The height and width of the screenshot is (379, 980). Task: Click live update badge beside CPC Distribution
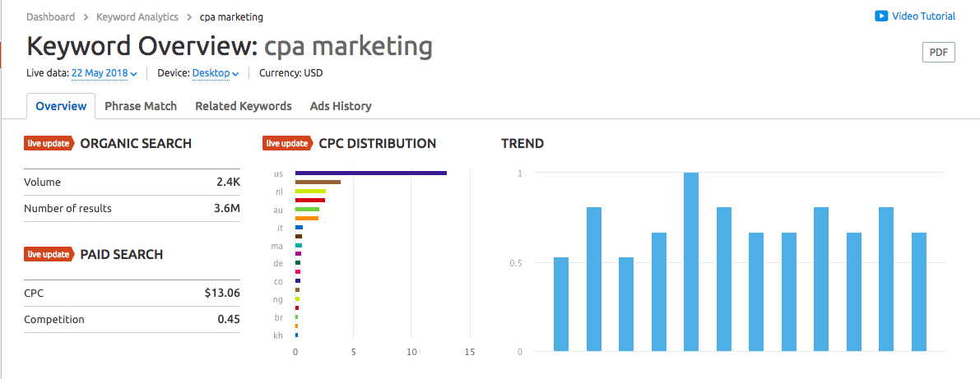click(286, 144)
